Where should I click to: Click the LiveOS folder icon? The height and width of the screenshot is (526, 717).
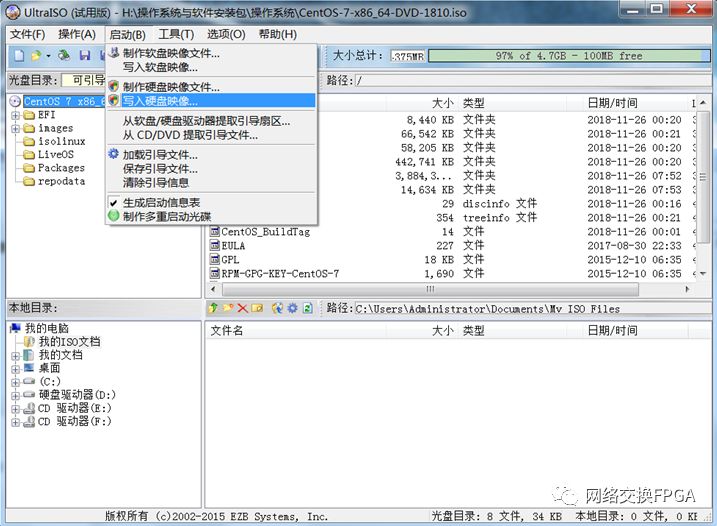[29, 155]
